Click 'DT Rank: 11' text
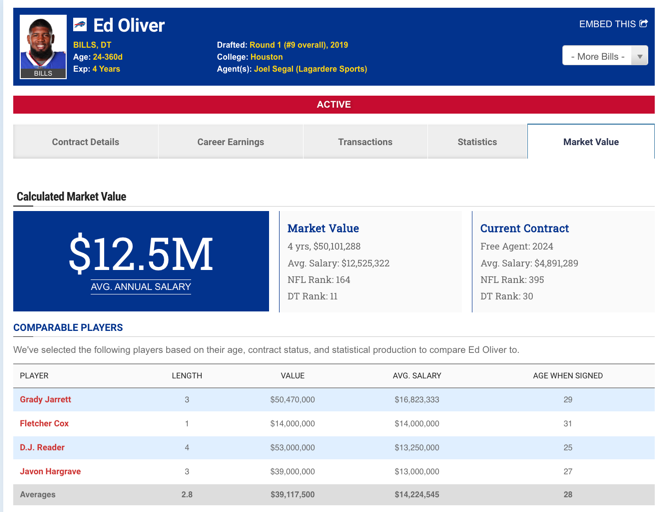The height and width of the screenshot is (512, 661). click(x=312, y=296)
